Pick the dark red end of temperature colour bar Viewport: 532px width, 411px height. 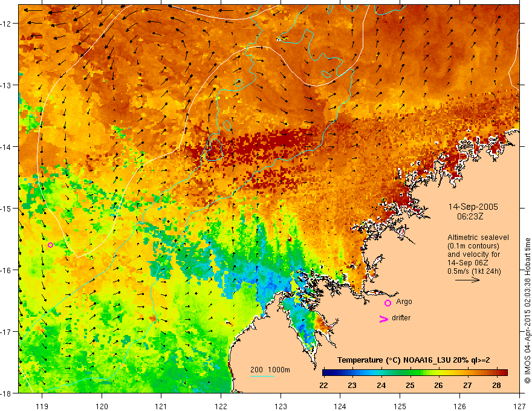tap(504, 372)
